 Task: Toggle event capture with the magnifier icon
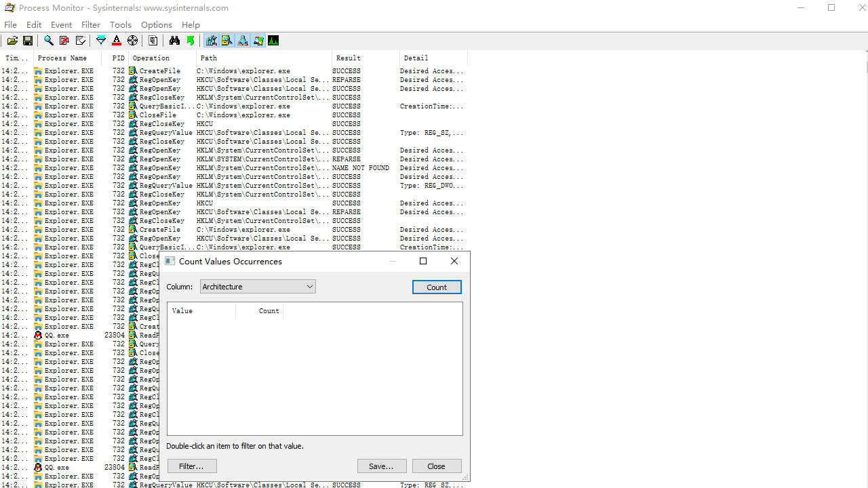[48, 40]
